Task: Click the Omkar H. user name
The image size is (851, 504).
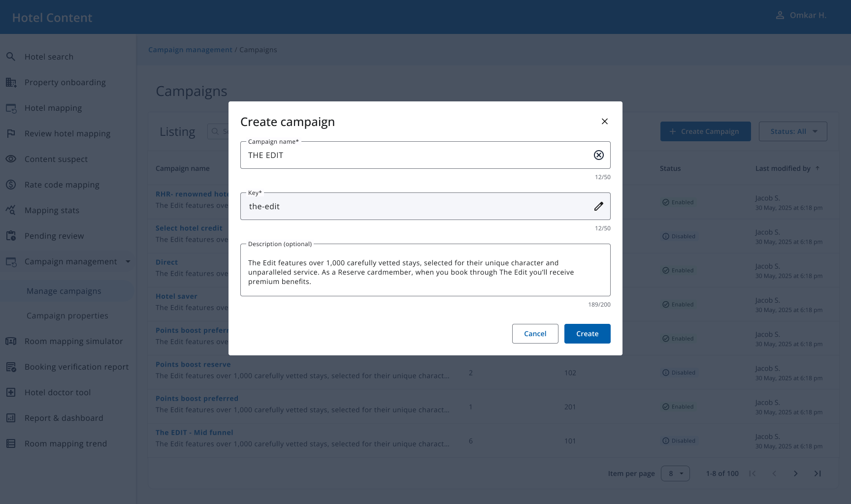Action: click(x=808, y=15)
